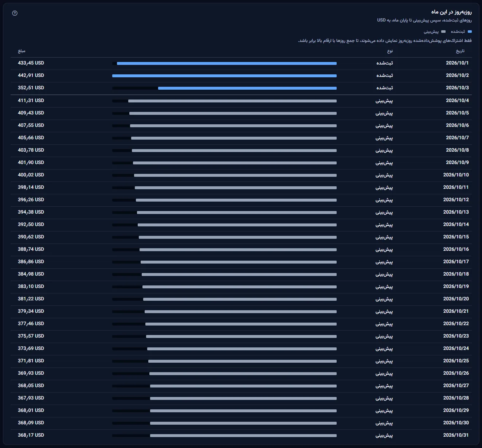Click the amount 377٫46 USD
The width and height of the screenshot is (482, 448).
(31, 324)
